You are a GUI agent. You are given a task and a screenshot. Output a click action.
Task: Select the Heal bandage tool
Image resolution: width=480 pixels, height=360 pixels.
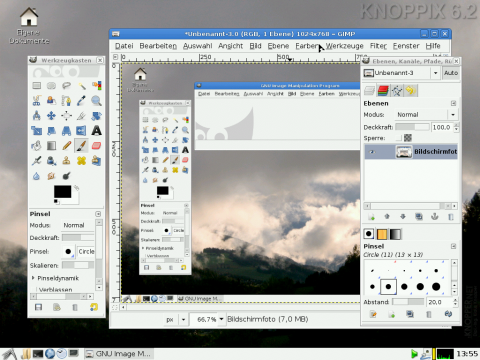point(82,161)
